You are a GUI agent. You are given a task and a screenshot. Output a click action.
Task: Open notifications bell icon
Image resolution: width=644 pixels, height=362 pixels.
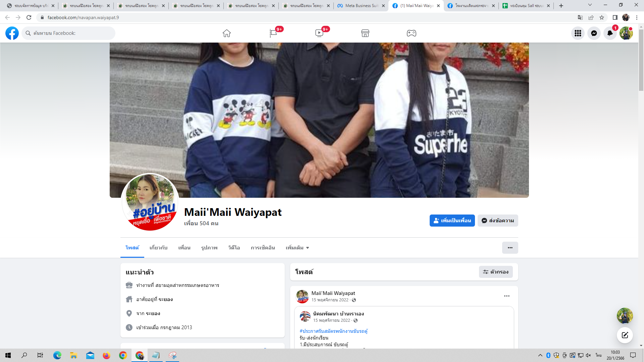(610, 33)
